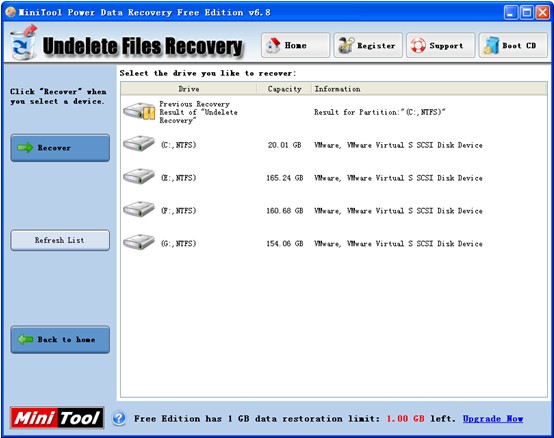Click the disc icon on Boot CD button
Viewport: 554px width, 438px height.
pyautogui.click(x=491, y=46)
